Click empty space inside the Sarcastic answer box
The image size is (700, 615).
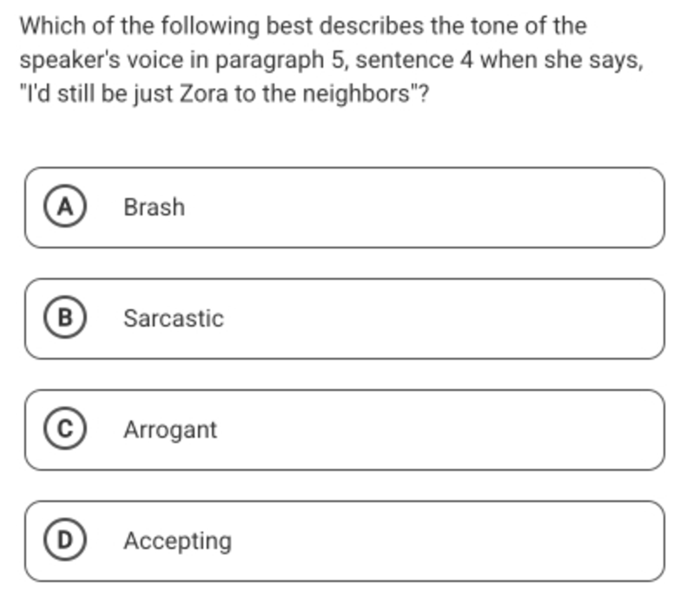click(x=442, y=319)
